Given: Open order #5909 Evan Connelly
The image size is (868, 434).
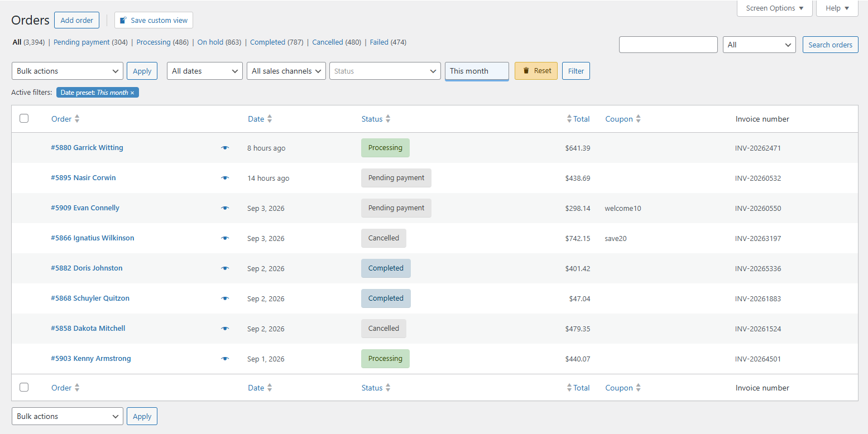Looking at the screenshot, I should 85,208.
